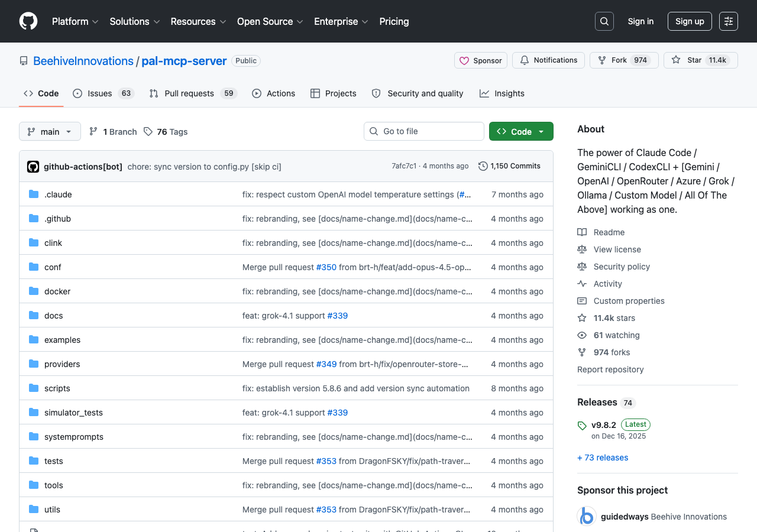Star the pal-mcp-server repository
The width and height of the screenshot is (757, 532).
[700, 60]
